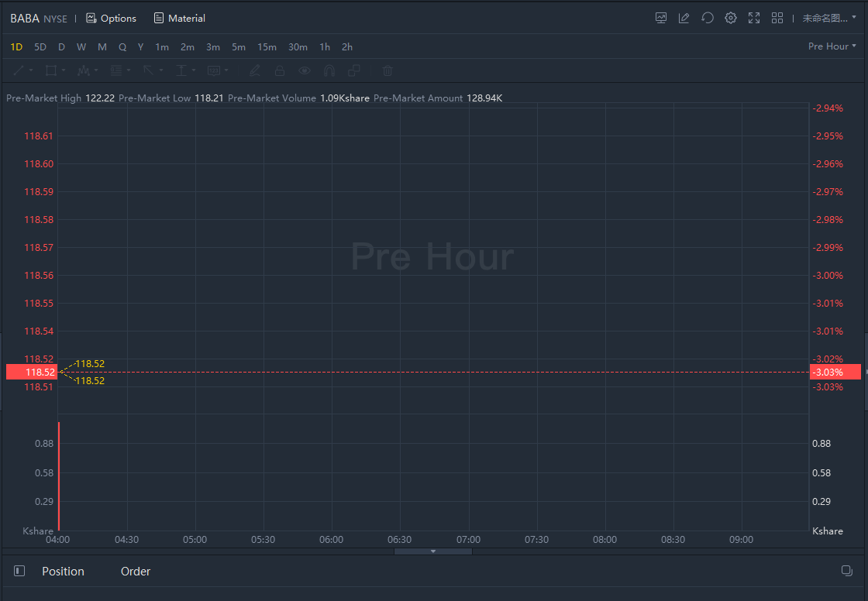The width and height of the screenshot is (868, 601).
Task: Choose the 1h interval
Action: [325, 47]
